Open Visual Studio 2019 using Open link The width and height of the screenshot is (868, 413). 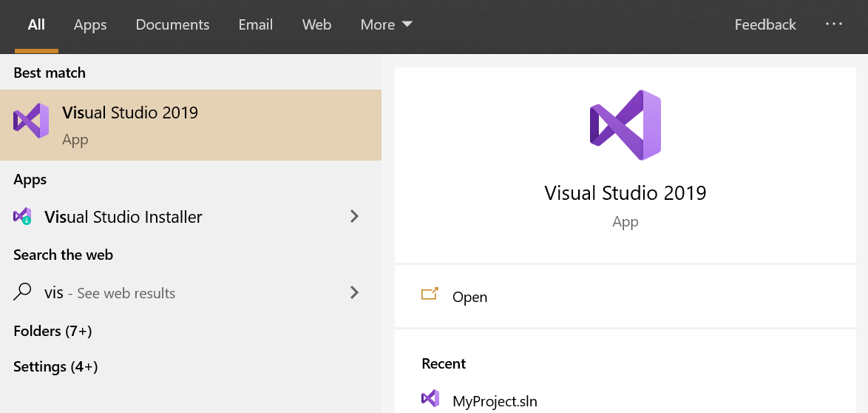point(469,297)
